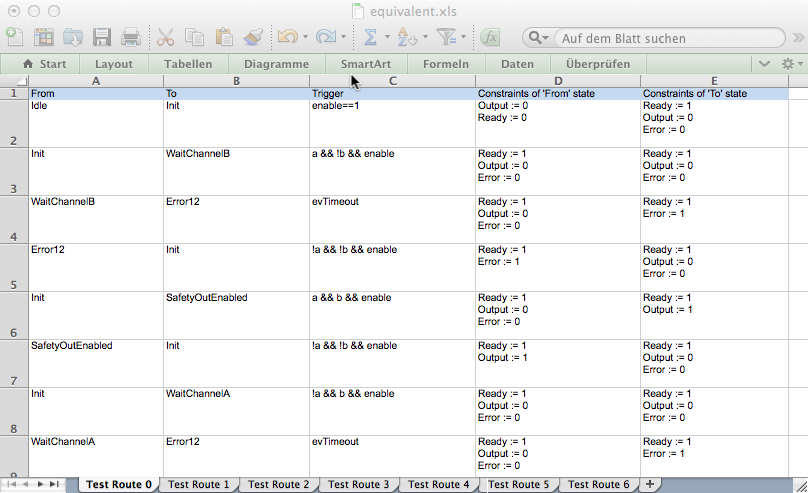Collapse the ribbon using the chevron
Viewport: 808px width, 493px height.
(765, 63)
